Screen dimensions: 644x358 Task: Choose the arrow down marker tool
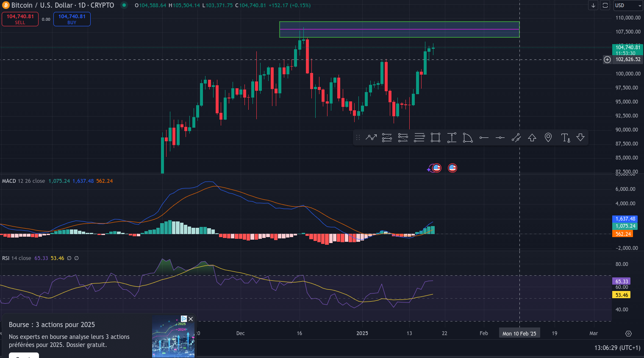(580, 137)
